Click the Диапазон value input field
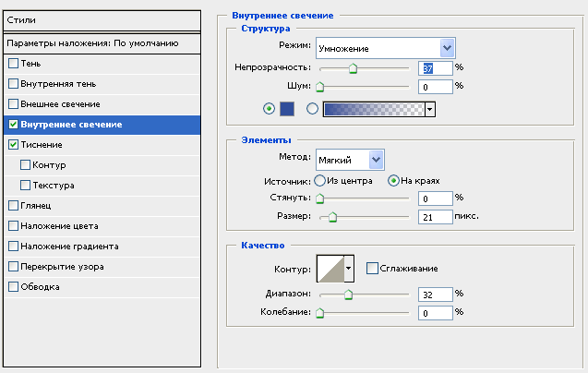The image size is (588, 373). [434, 295]
